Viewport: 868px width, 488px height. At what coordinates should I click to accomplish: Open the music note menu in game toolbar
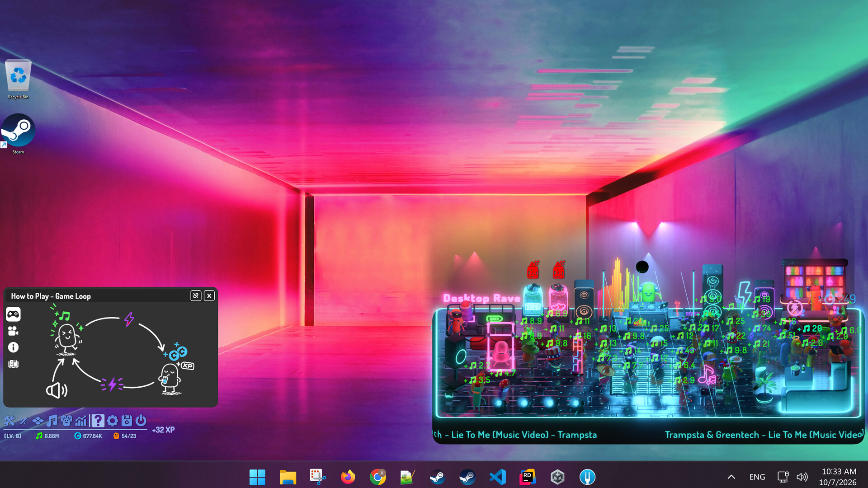tap(52, 421)
